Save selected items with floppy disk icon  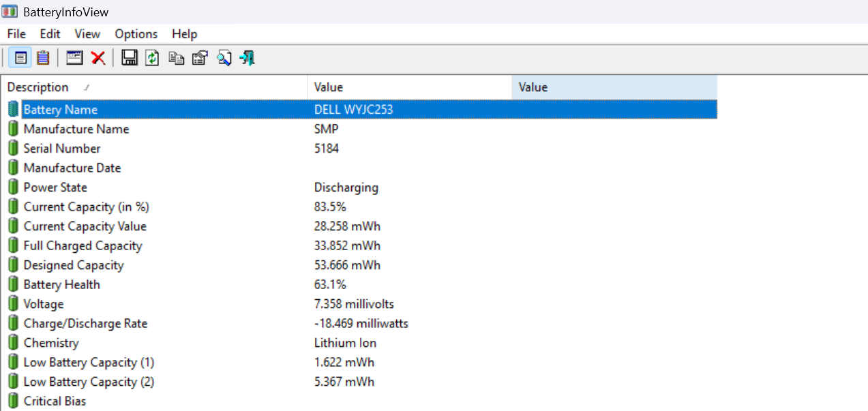click(130, 58)
